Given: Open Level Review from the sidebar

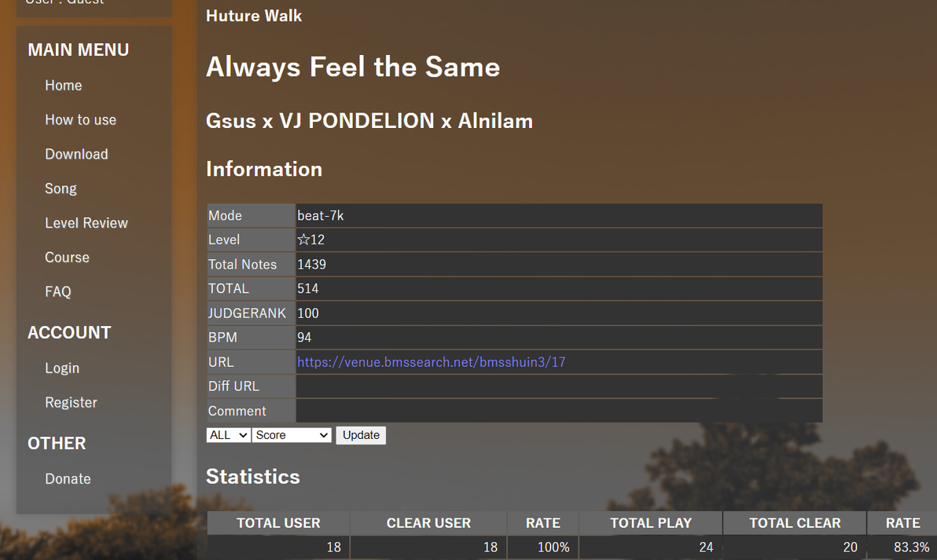Looking at the screenshot, I should 86,223.
